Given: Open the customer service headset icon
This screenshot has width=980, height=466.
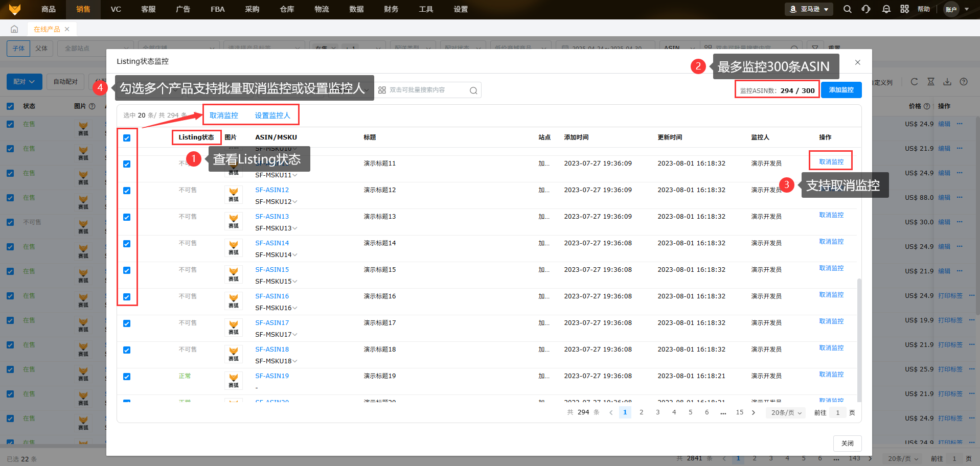Looking at the screenshot, I should tap(866, 9).
